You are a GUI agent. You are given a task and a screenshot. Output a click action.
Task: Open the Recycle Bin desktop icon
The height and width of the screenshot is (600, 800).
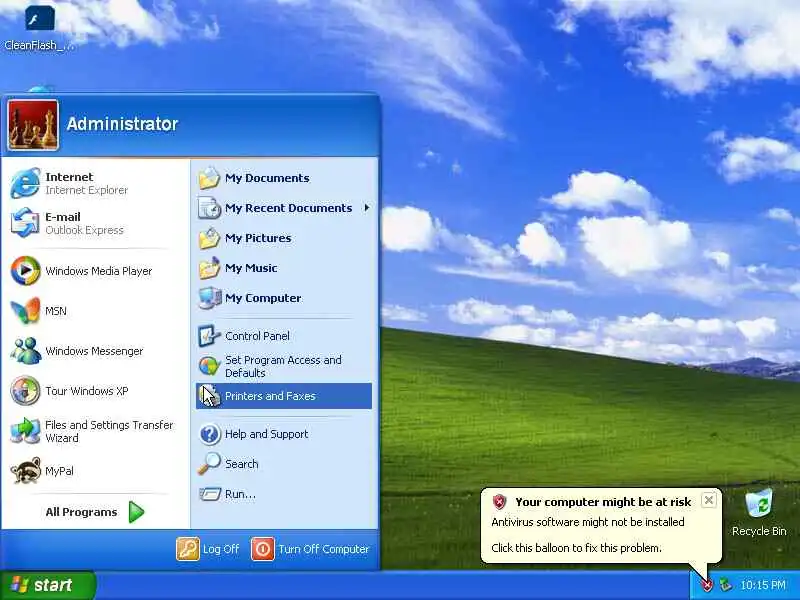(x=759, y=504)
